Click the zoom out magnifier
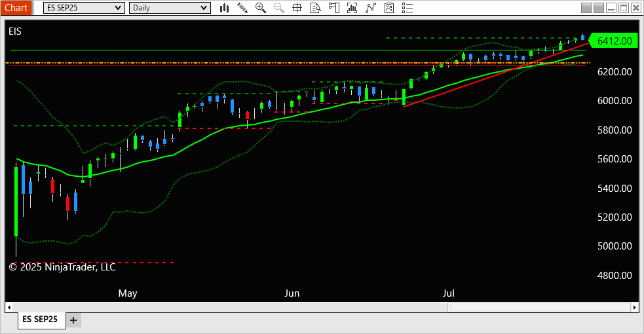The width and height of the screenshot is (644, 334). coord(279,8)
